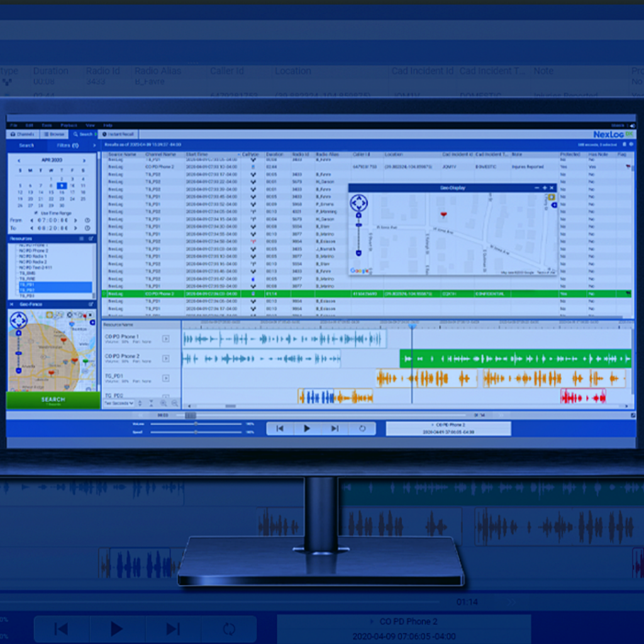Screen dimensions: 644x644
Task: Toggle the Use Time Range checkbox
Action: coord(36,213)
